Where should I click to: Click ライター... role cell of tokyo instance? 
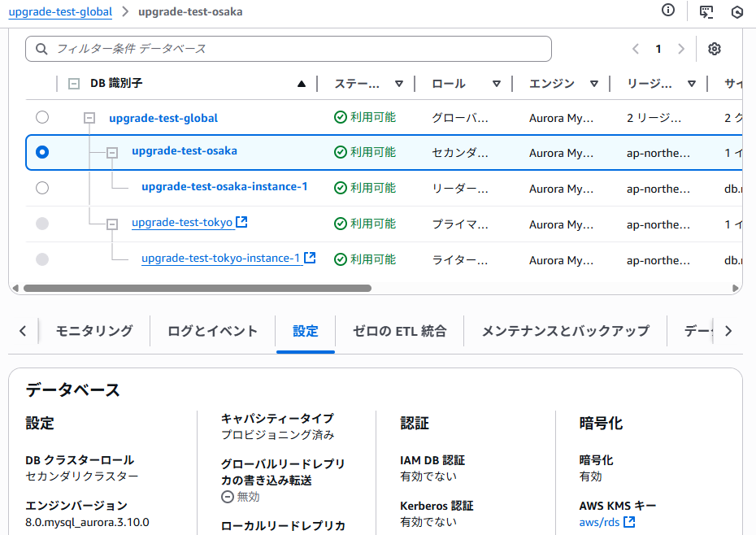(x=460, y=260)
